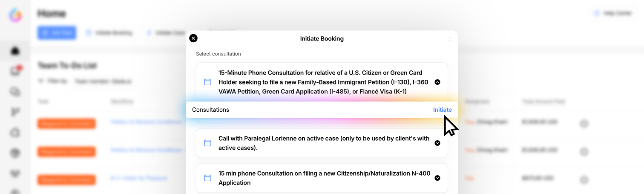Open the chat bubbles icon in sidebar
Image resolution: width=644 pixels, height=194 pixels.
tap(16, 92)
